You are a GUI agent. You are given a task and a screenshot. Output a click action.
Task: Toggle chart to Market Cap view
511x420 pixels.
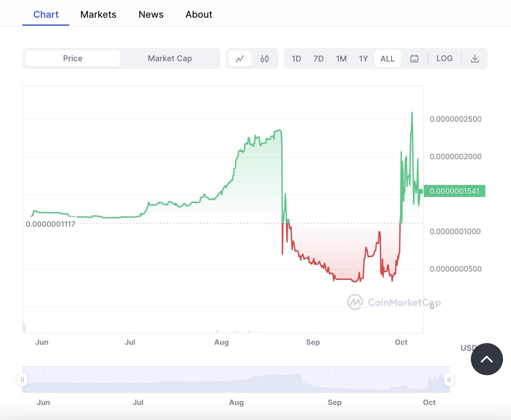pyautogui.click(x=170, y=59)
